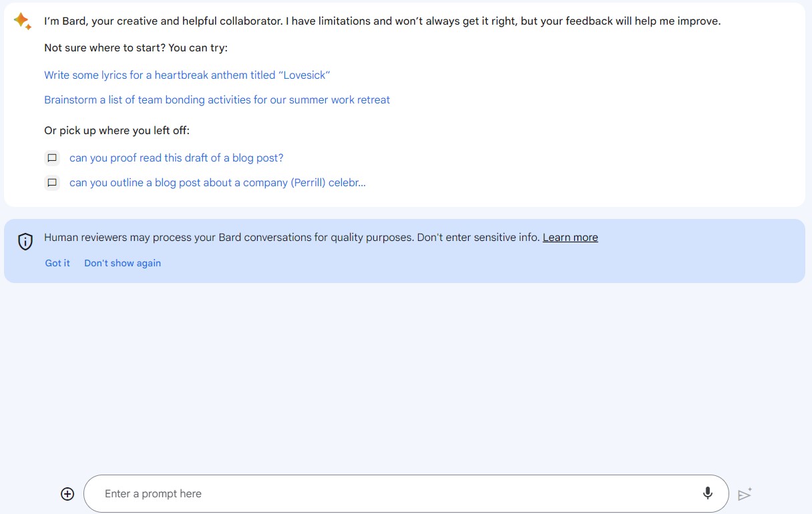Resume the Perrill blog post outline conversation

pyautogui.click(x=218, y=182)
